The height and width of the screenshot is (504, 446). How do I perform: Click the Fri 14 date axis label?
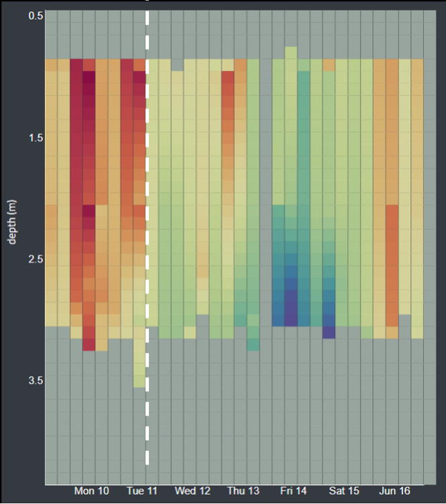click(x=294, y=491)
